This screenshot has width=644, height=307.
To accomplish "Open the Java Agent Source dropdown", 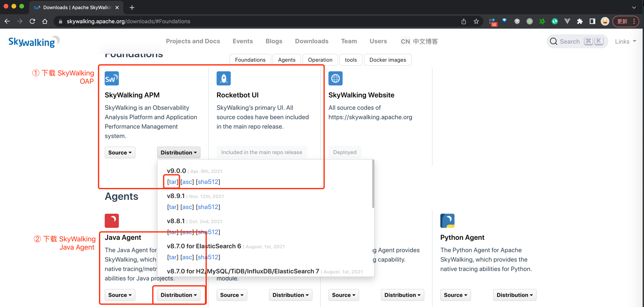I will (x=120, y=295).
